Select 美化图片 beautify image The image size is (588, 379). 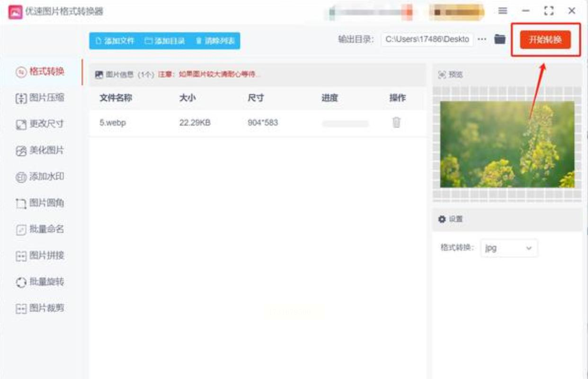(x=40, y=150)
